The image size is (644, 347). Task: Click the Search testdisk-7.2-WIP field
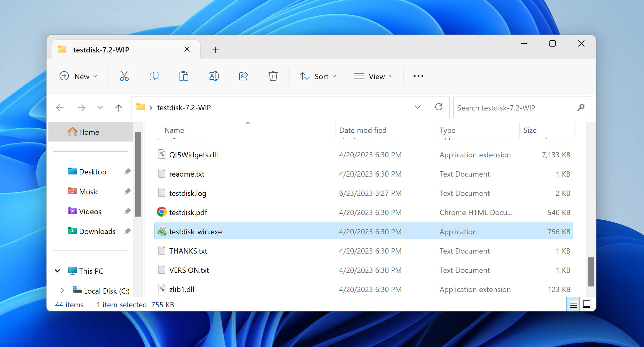click(522, 107)
